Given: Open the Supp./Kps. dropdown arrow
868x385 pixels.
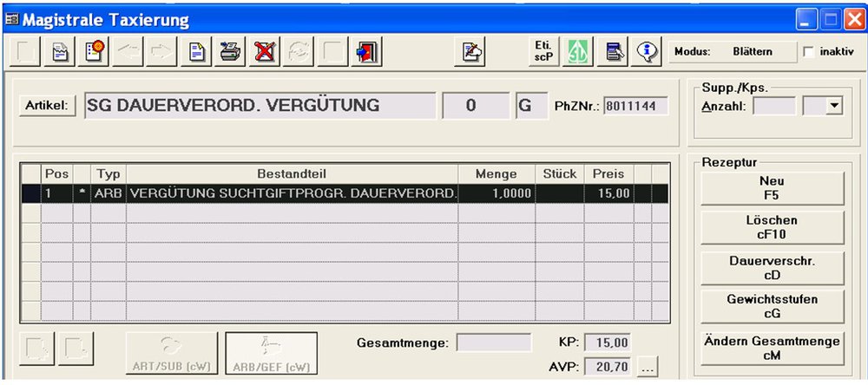Looking at the screenshot, I should pos(832,106).
